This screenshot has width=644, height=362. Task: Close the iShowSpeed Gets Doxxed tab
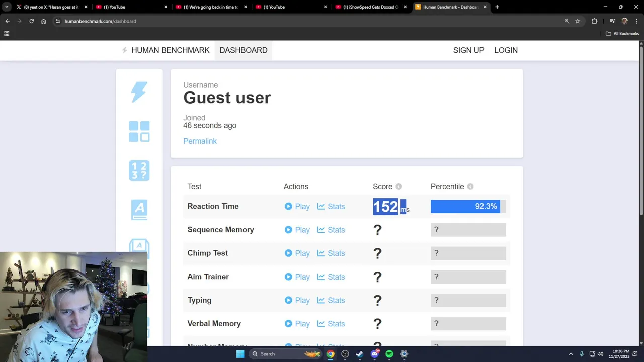click(405, 7)
